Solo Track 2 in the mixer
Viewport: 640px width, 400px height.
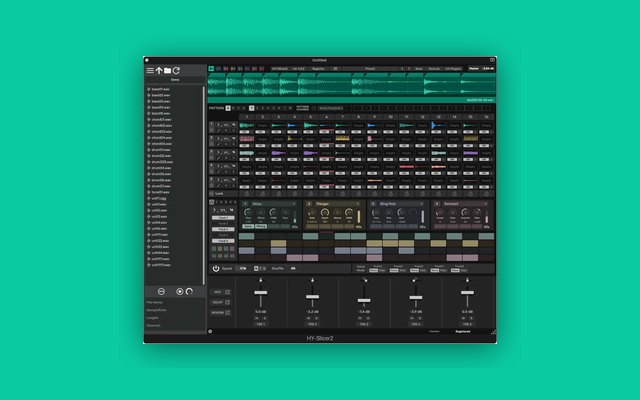(316, 318)
